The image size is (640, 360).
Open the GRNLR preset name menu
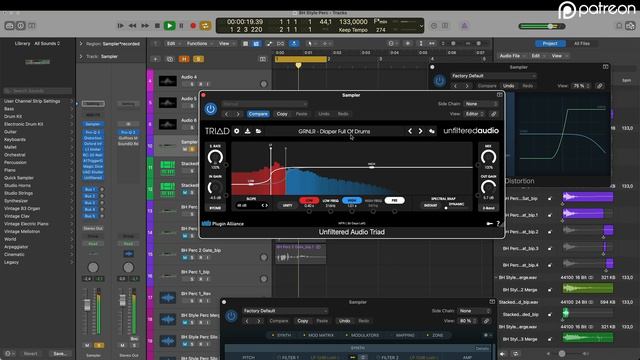tap(334, 131)
